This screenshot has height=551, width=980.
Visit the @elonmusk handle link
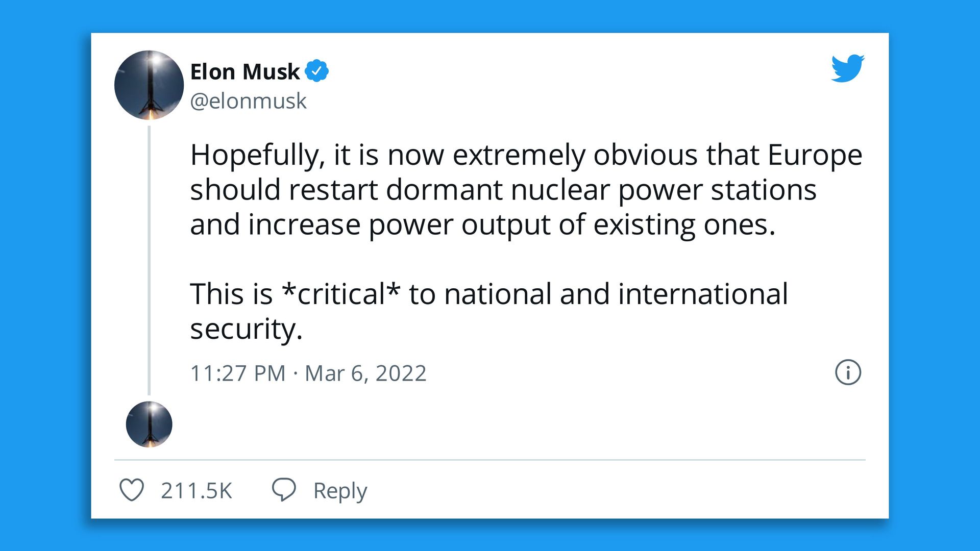coord(248,101)
